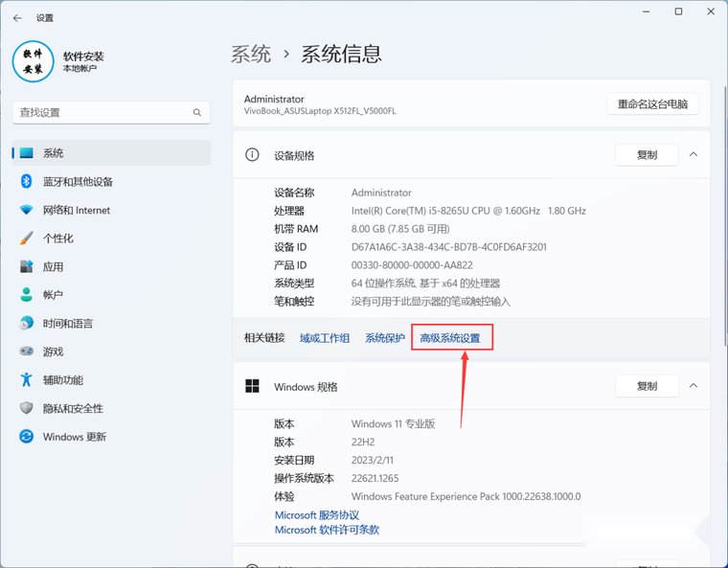Click the Windows Feature Experience Pack value

[466, 496]
